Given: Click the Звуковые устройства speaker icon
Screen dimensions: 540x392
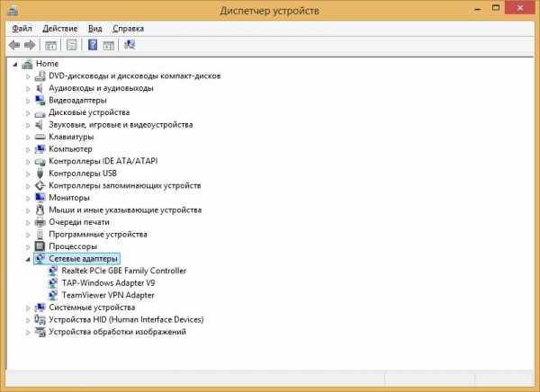Looking at the screenshot, I should [40, 125].
